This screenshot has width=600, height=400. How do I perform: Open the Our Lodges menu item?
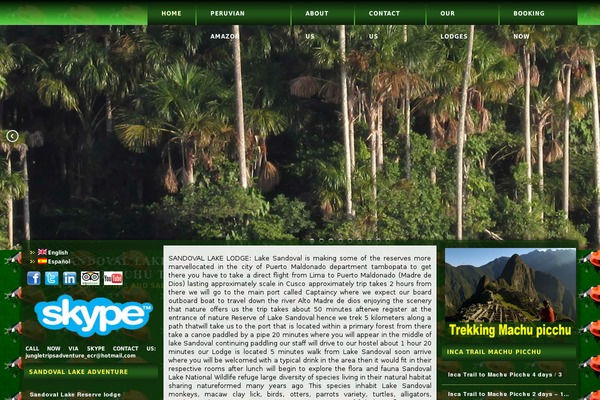coord(463,13)
